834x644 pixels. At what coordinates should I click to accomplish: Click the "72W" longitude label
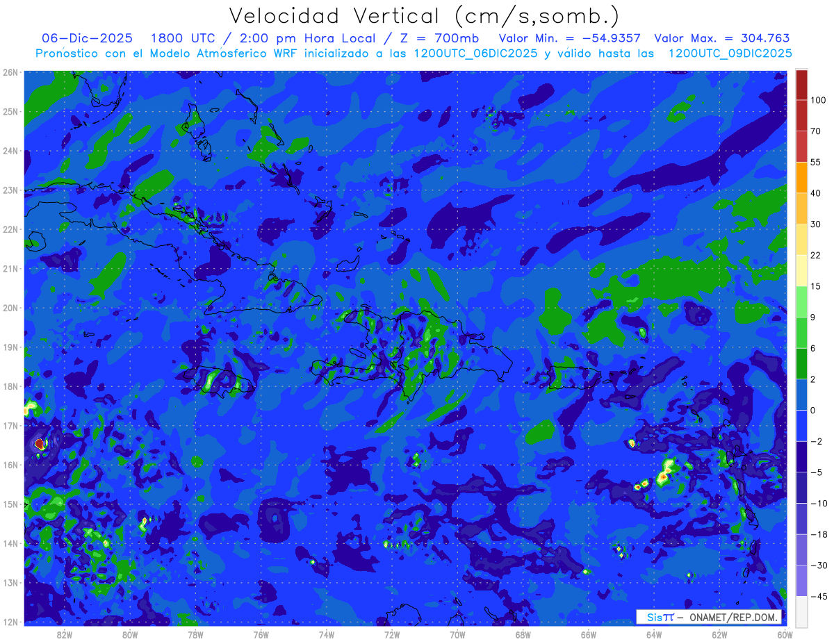pyautogui.click(x=392, y=634)
